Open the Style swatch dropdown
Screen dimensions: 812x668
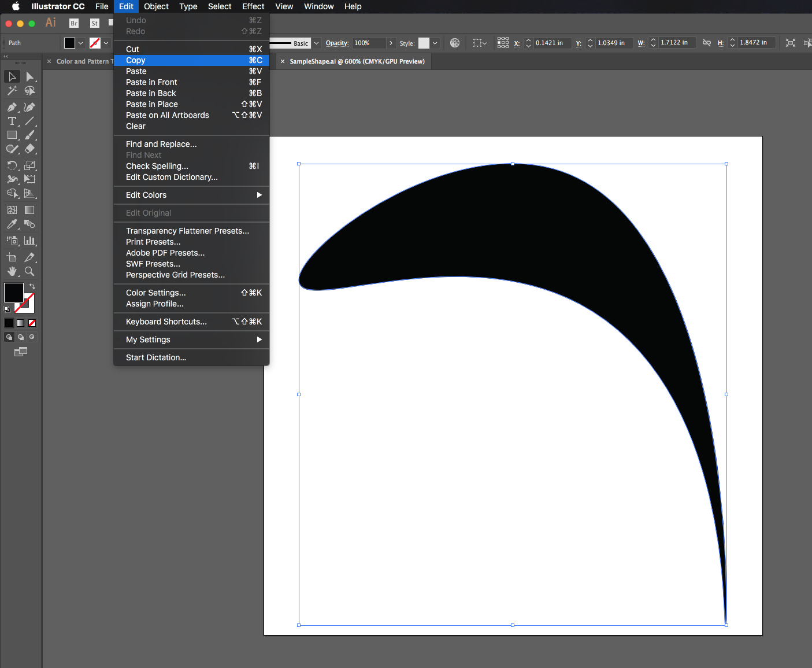point(435,43)
